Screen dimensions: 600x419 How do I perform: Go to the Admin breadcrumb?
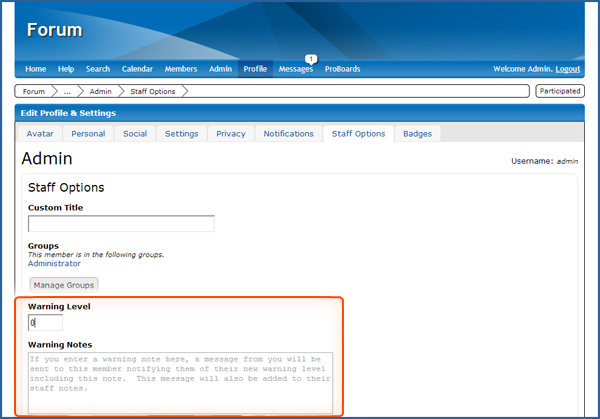[x=101, y=91]
